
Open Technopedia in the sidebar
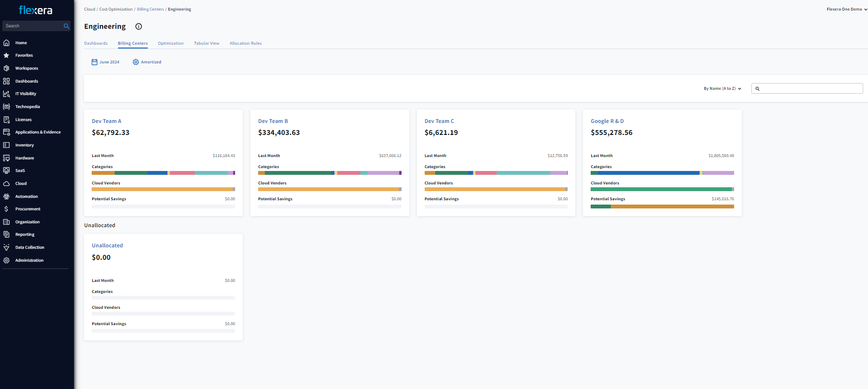click(x=27, y=107)
